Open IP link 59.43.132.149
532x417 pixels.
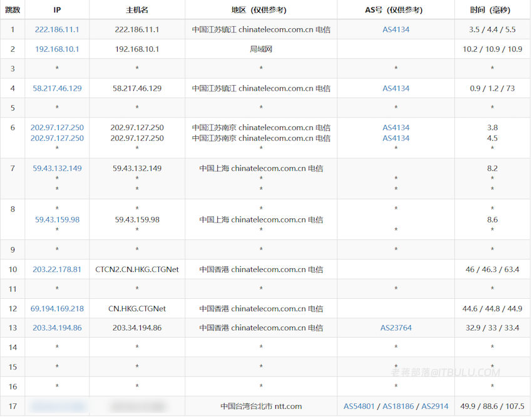57,168
